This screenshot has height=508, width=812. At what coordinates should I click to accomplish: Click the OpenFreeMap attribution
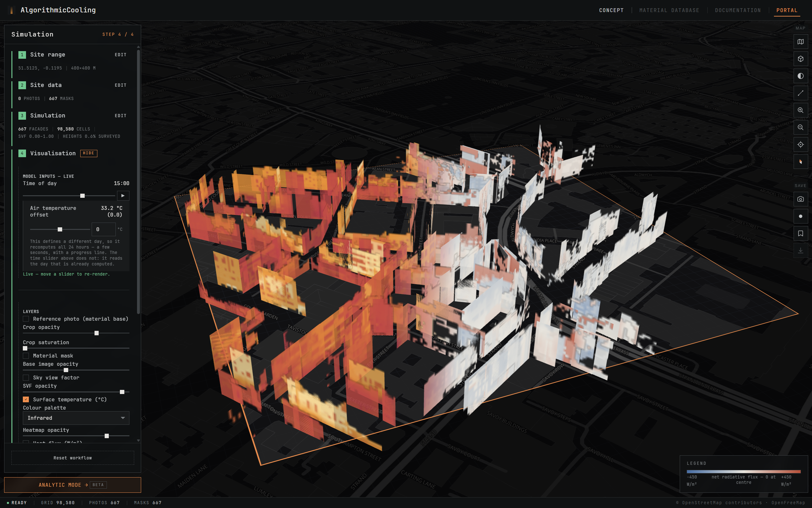(x=788, y=503)
